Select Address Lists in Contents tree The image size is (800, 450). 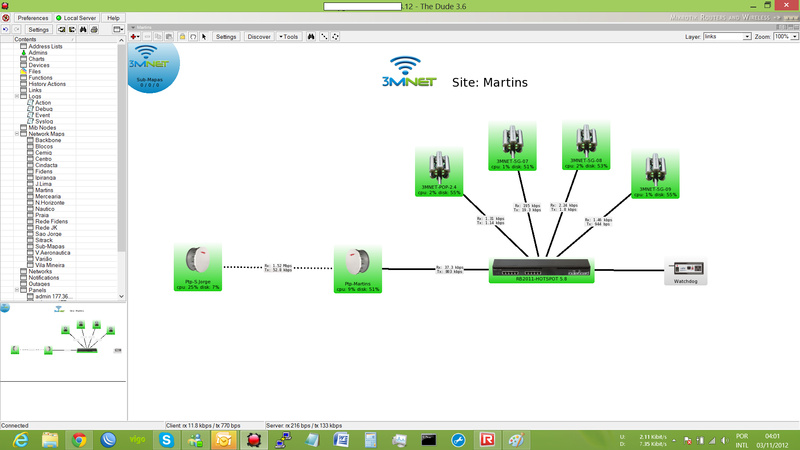point(45,46)
